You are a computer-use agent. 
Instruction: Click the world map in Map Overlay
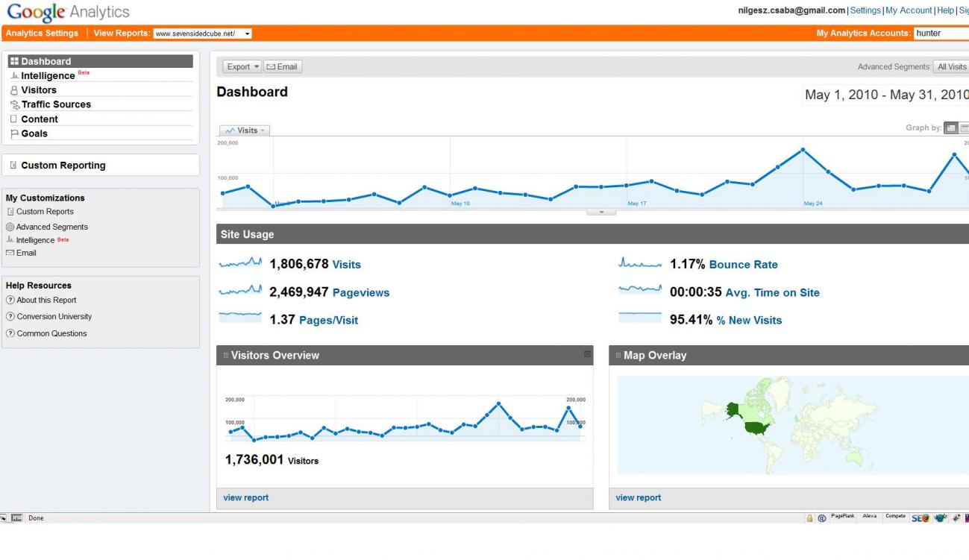click(x=792, y=425)
